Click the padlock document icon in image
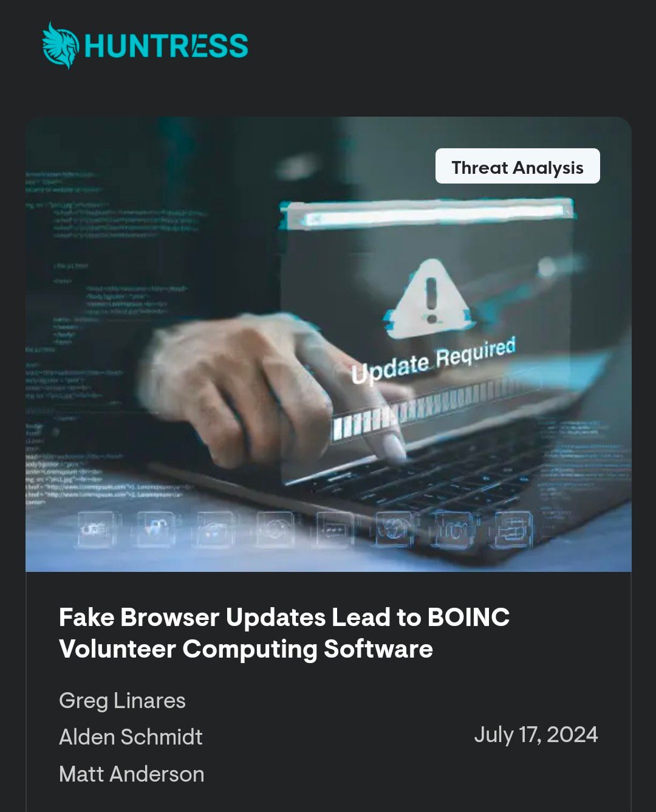This screenshot has height=812, width=656. pos(157,529)
